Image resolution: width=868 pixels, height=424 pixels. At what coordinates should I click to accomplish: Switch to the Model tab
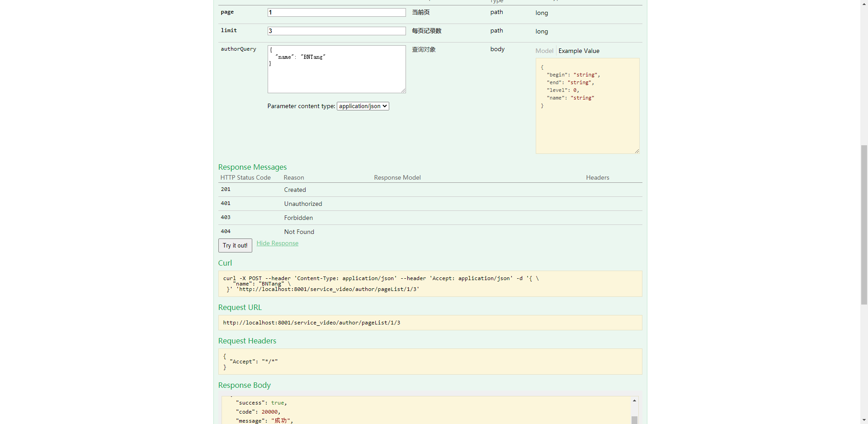click(544, 51)
